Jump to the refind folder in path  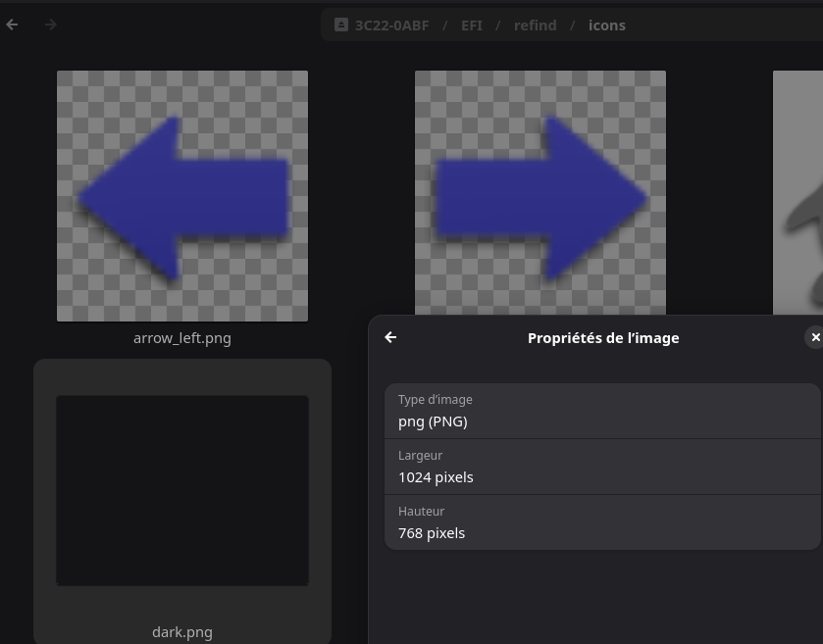coord(535,25)
